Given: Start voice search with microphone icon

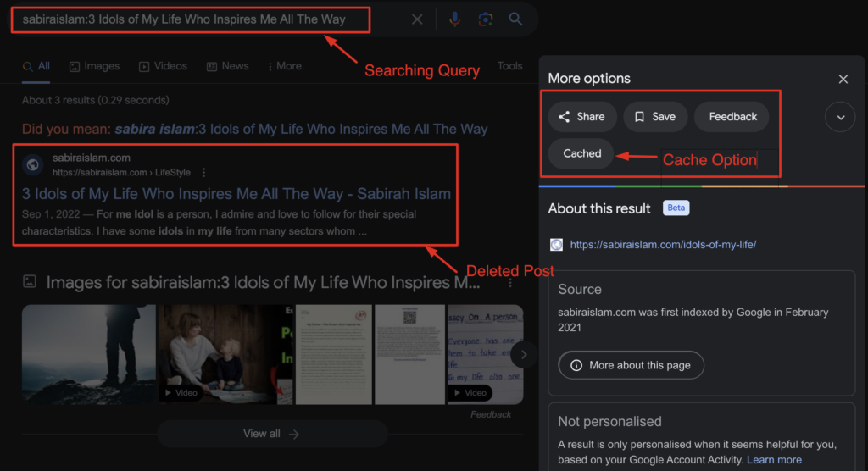Looking at the screenshot, I should [x=454, y=19].
